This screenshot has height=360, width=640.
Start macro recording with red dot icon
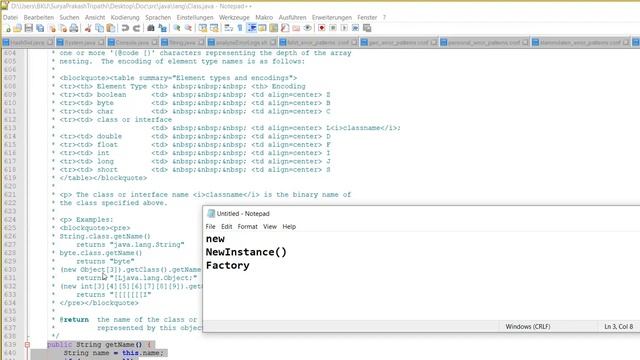tap(322, 28)
